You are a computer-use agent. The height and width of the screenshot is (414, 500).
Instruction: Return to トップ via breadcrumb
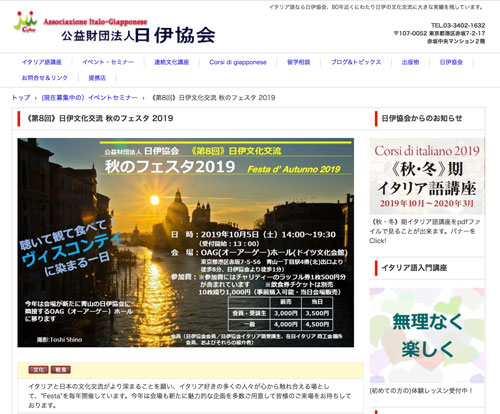21,98
